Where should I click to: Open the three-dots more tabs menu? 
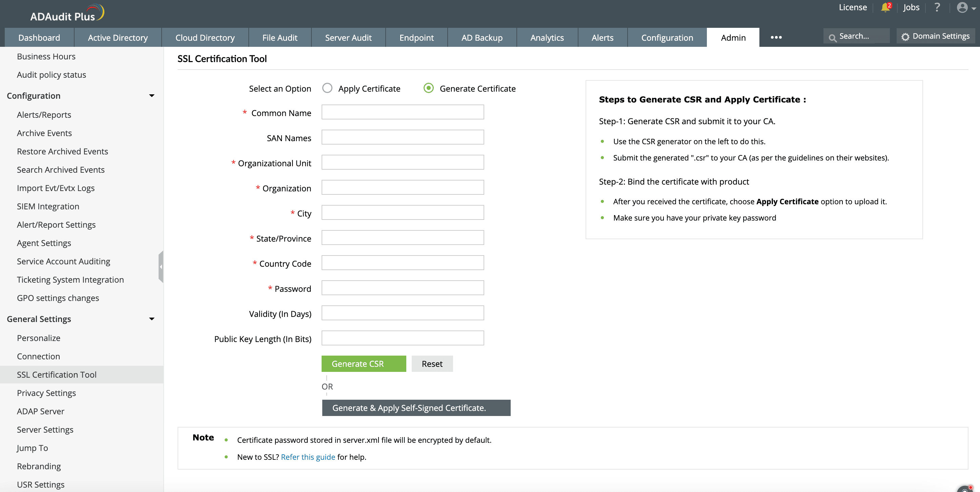776,37
